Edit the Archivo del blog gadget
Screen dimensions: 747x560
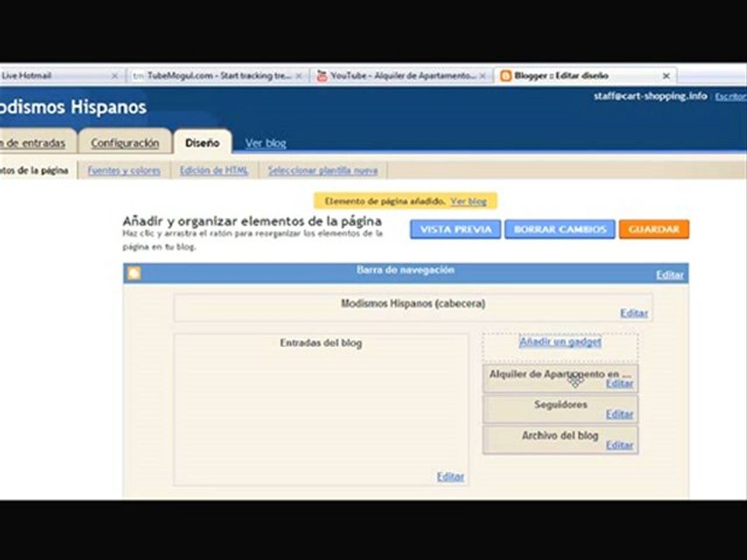click(619, 445)
